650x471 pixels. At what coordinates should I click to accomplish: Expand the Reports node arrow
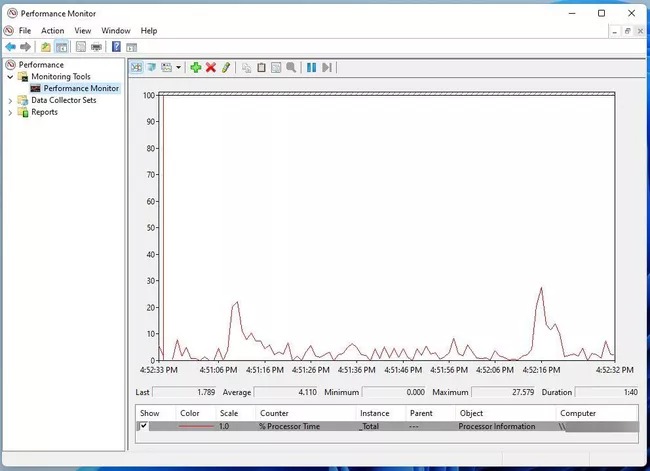click(10, 112)
